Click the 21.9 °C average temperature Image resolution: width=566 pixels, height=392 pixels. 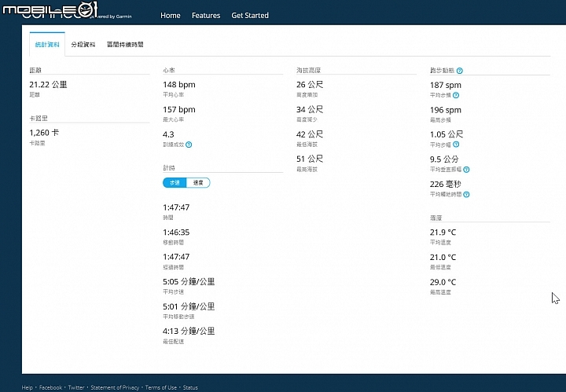point(443,233)
